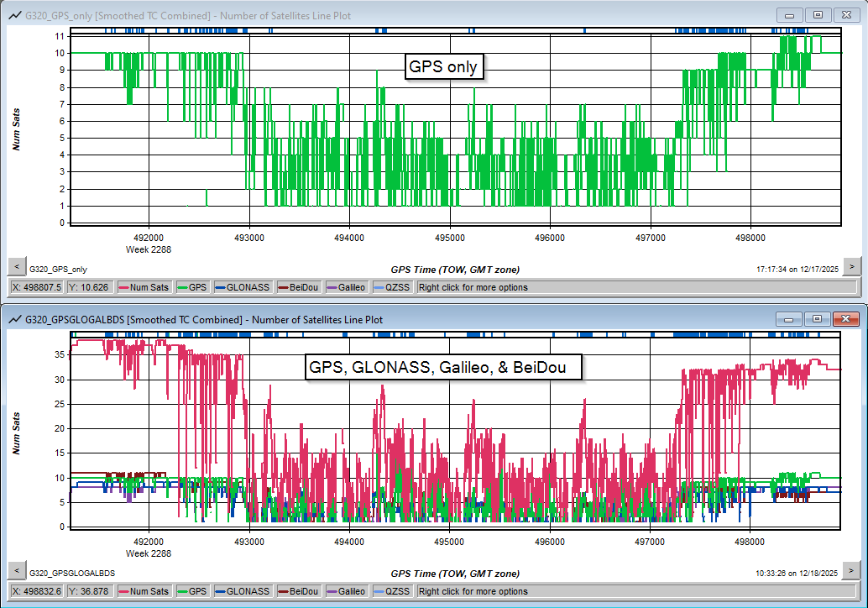868x608 pixels.
Task: Close the G320_GPSGLOGALBDS plot window
Action: pos(846,319)
